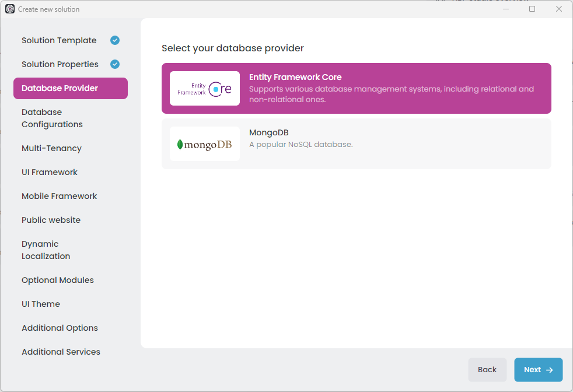573x392 pixels.
Task: Go to Public website step
Action: click(51, 220)
